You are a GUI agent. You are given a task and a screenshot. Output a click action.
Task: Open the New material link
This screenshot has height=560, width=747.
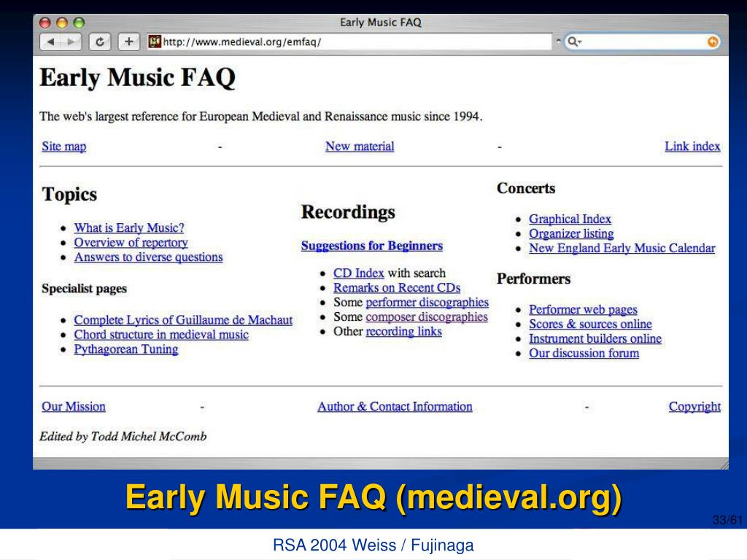[x=360, y=146]
